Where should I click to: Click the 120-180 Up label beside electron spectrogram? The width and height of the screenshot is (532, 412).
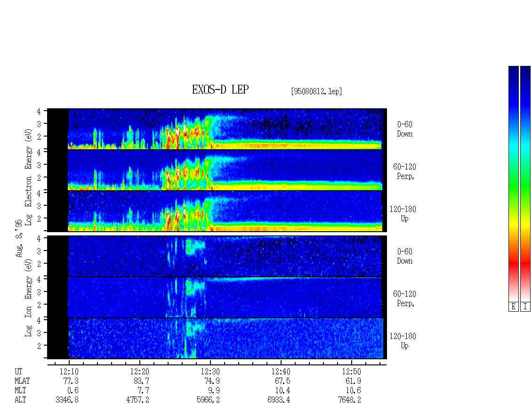pos(403,214)
